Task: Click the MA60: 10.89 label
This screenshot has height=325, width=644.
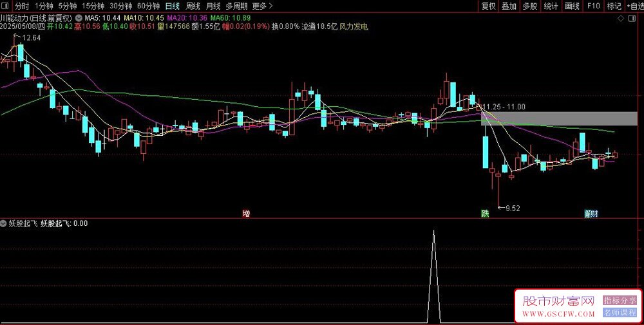Action: click(x=231, y=18)
